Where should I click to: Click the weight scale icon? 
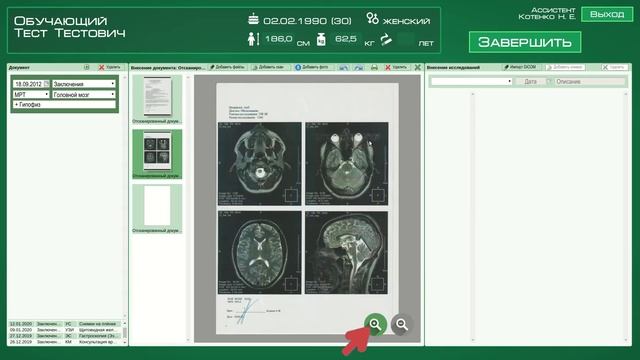(321, 40)
